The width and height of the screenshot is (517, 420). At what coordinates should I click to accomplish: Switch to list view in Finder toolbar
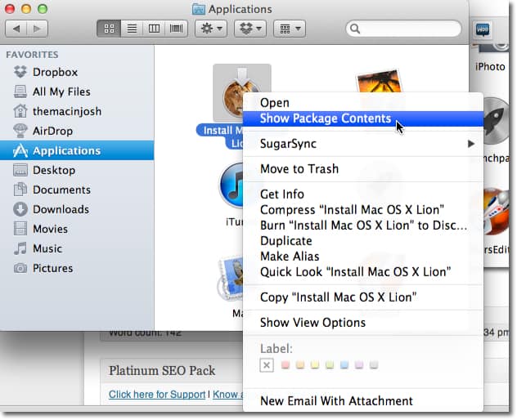132,29
